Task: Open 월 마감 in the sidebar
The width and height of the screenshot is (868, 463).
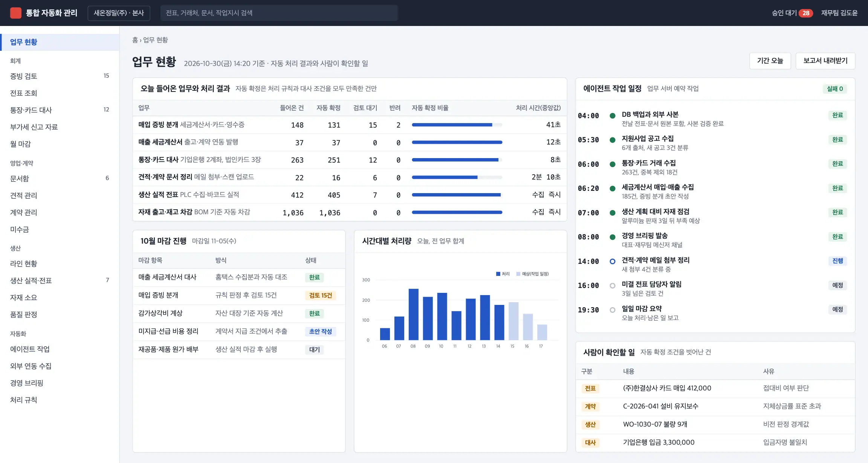Action: tap(60, 144)
